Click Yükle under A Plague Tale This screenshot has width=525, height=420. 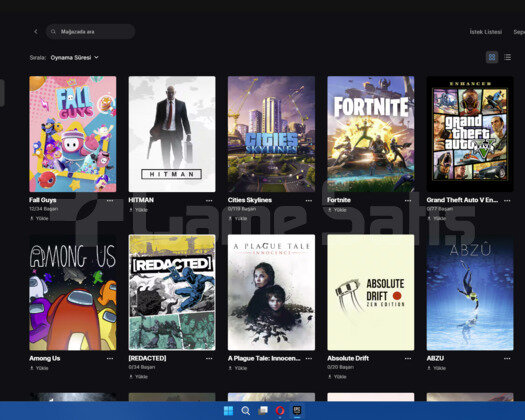tap(237, 368)
